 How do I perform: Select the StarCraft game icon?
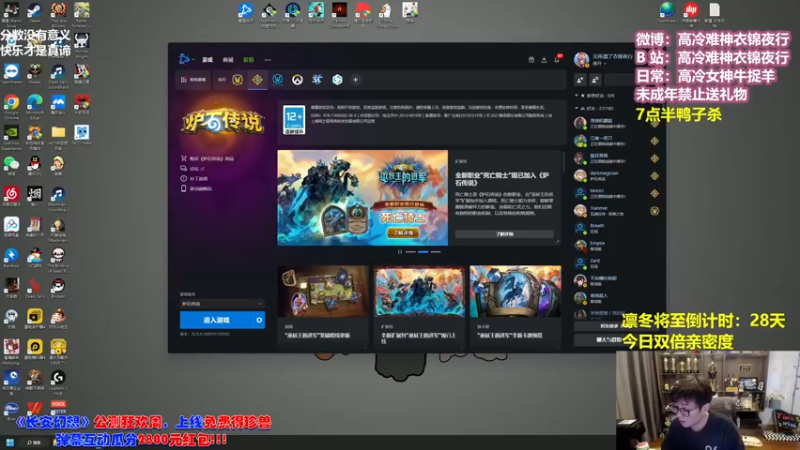pyautogui.click(x=317, y=80)
